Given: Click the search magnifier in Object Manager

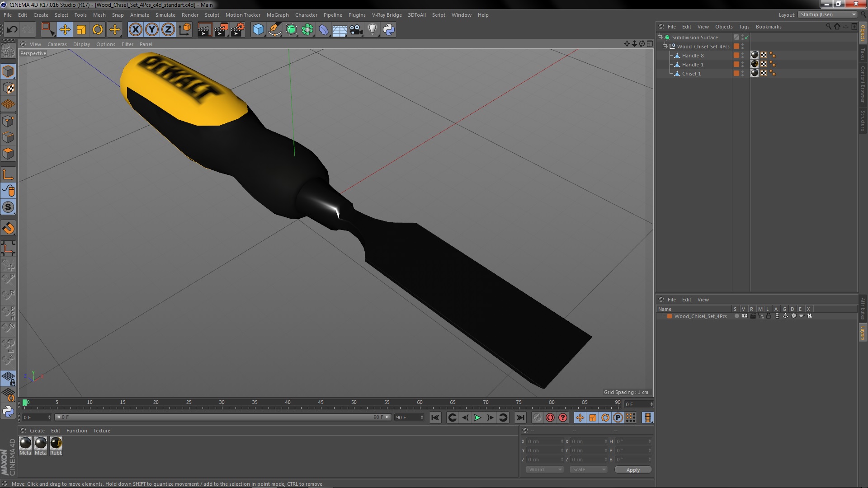Looking at the screenshot, I should click(x=828, y=27).
